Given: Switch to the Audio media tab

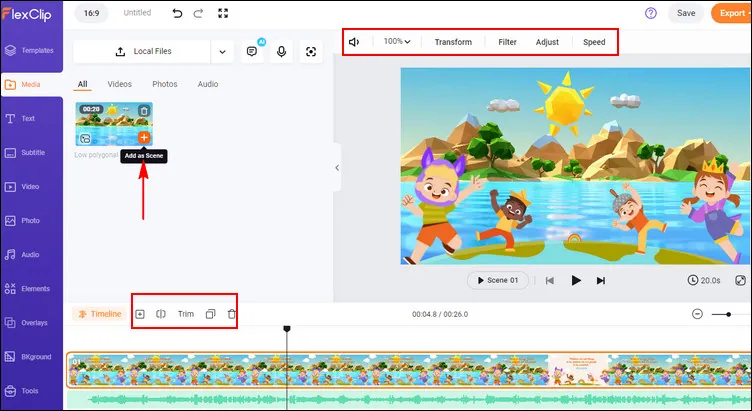Looking at the screenshot, I should pos(208,84).
